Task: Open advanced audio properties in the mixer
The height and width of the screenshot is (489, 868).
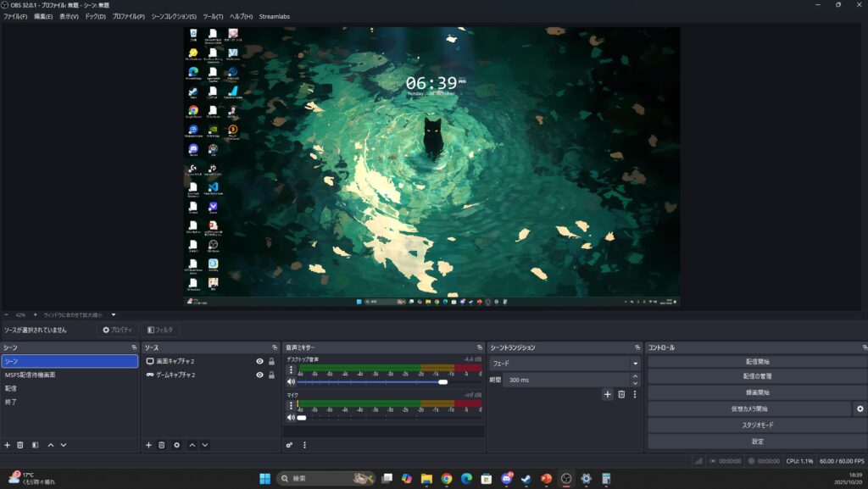Action: 289,445
